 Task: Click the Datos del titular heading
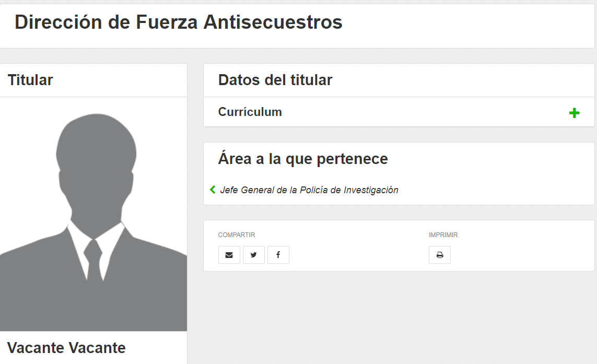click(x=275, y=80)
